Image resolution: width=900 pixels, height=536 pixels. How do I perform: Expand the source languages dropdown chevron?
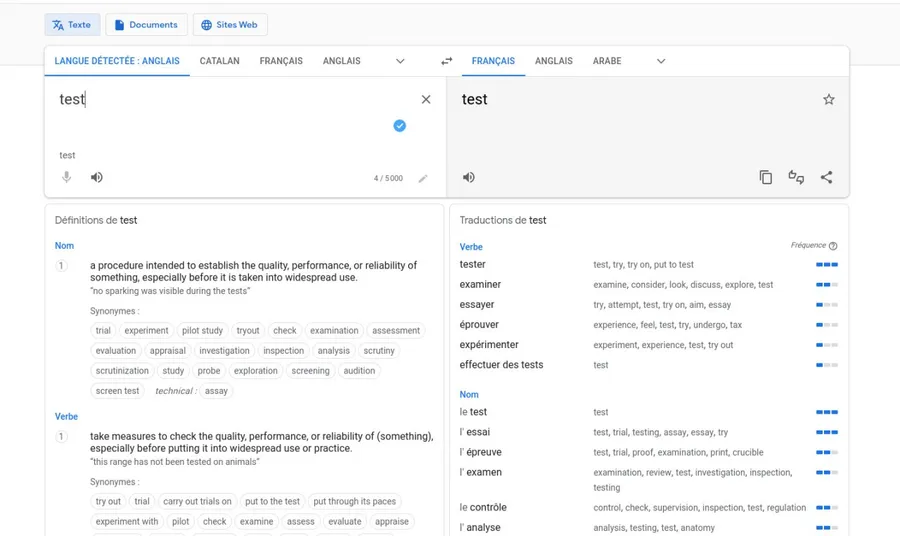(400, 61)
